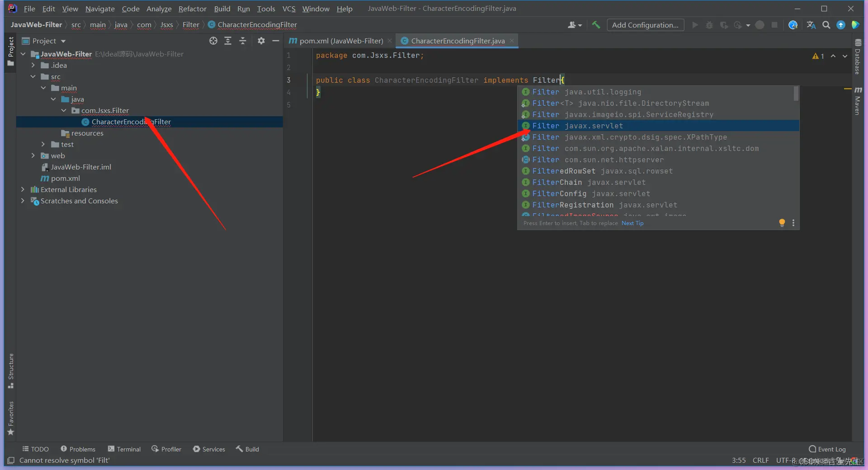Image resolution: width=868 pixels, height=470 pixels.
Task: Click the Build Project hammer icon
Action: (x=596, y=25)
